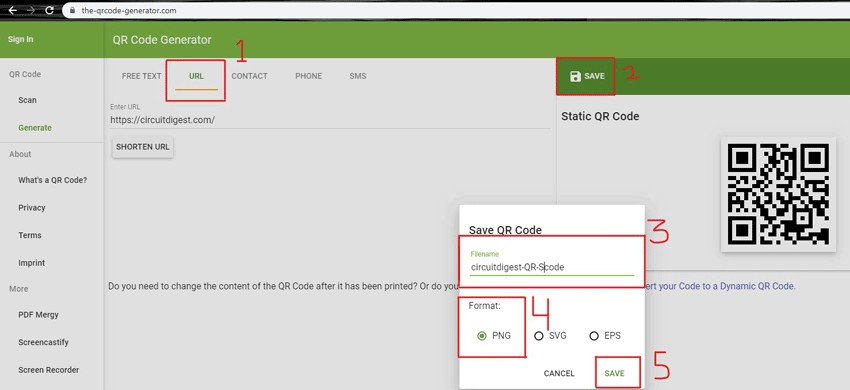Click the address bar URL the-qrcode-generator.com
This screenshot has width=850, height=390.
click(128, 10)
